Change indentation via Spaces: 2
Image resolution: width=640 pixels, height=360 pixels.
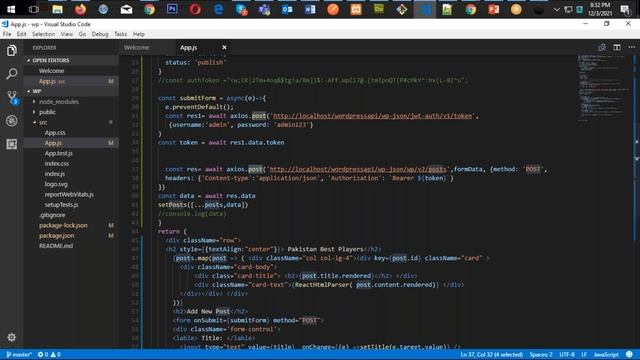coord(541,354)
